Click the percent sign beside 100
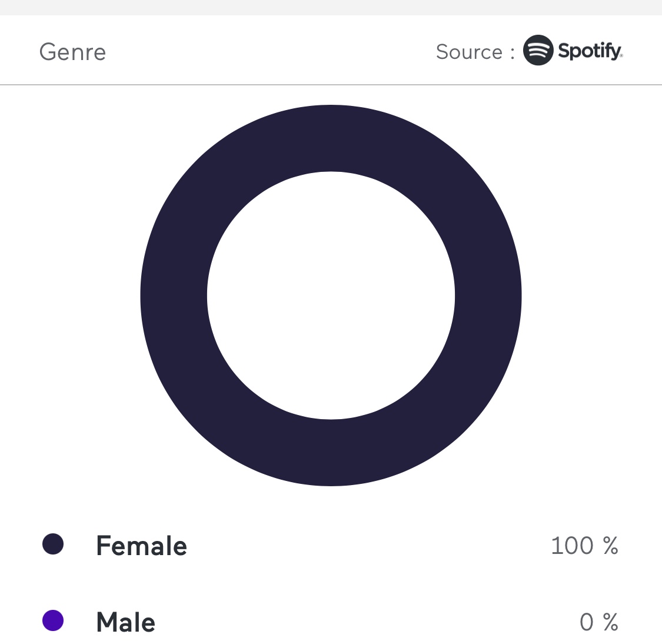Image resolution: width=662 pixels, height=644 pixels. pyautogui.click(x=610, y=546)
